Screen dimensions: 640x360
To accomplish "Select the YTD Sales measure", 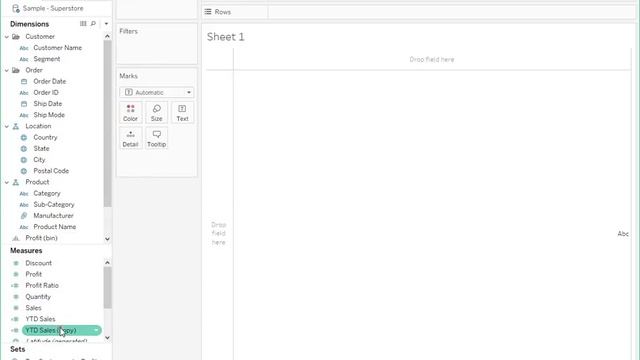I will [40, 319].
